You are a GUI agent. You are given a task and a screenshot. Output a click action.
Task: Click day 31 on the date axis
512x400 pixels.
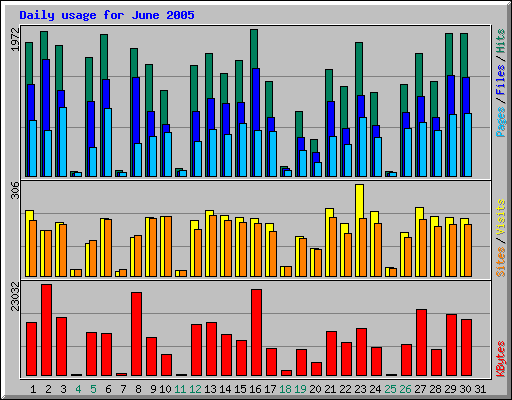[x=480, y=389]
